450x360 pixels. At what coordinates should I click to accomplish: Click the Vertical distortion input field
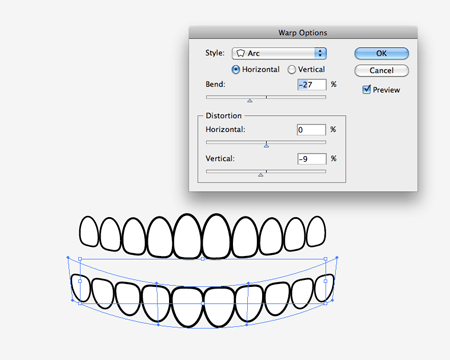(311, 159)
